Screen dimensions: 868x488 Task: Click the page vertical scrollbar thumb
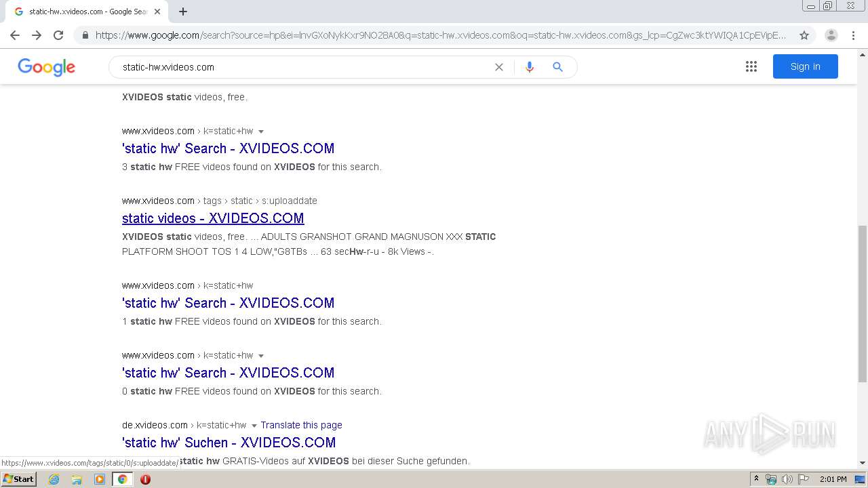tap(863, 304)
